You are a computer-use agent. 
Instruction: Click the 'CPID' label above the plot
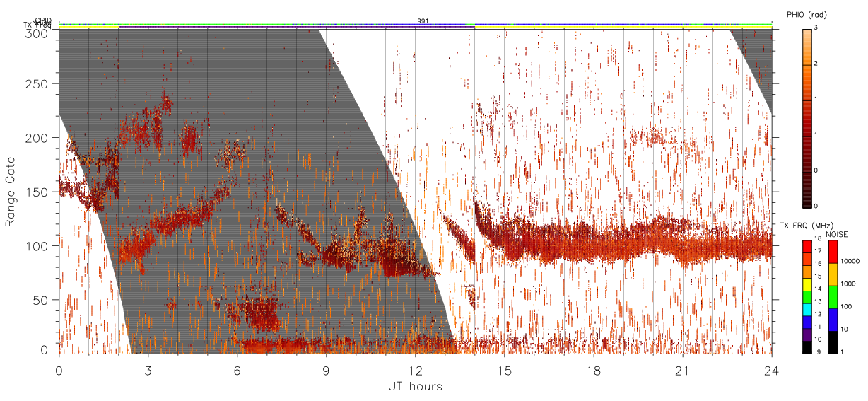42,21
